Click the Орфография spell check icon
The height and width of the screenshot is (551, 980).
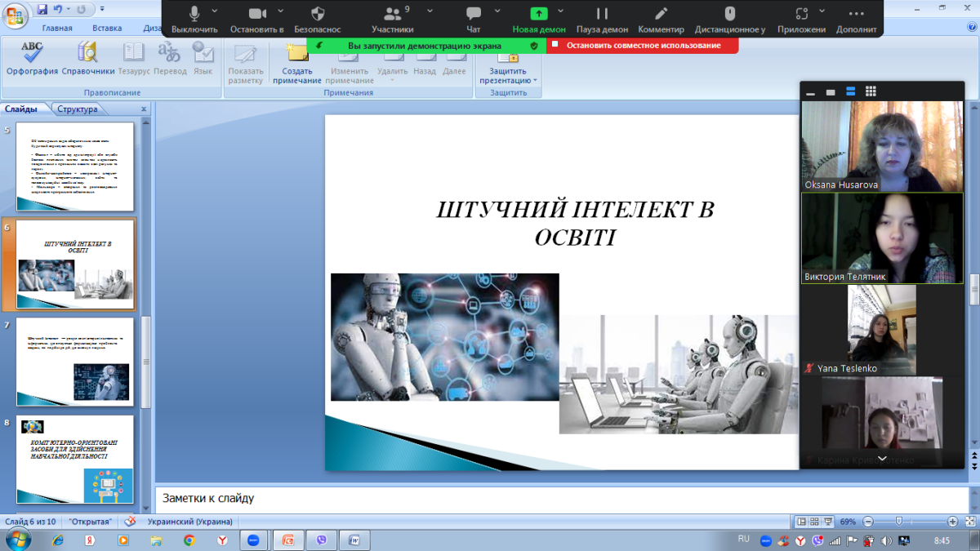point(32,57)
